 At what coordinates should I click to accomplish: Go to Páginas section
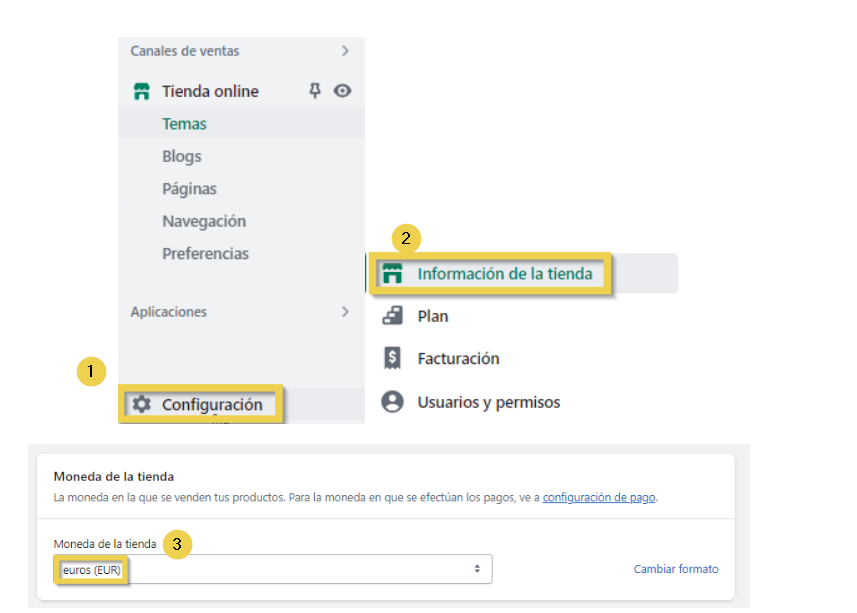point(189,189)
